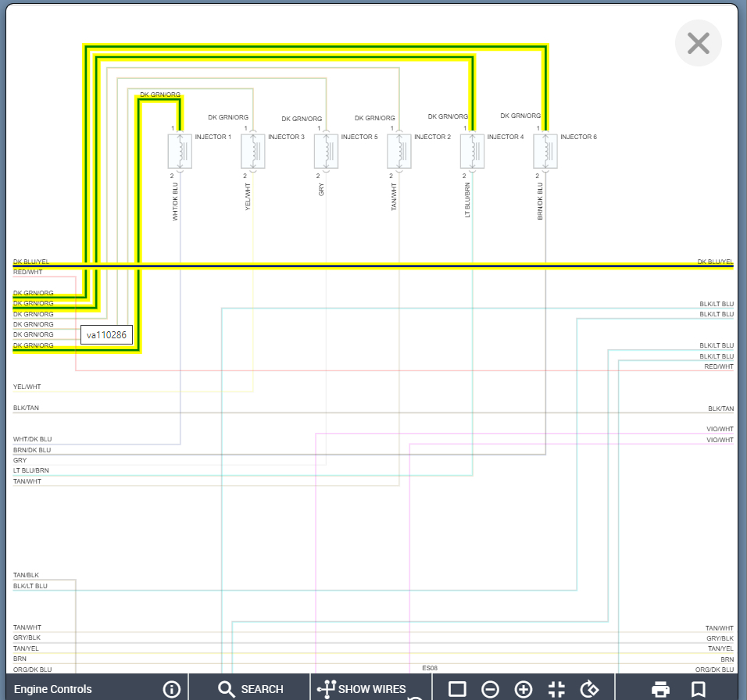Click the INJECTOR 1 label
Image resolution: width=747 pixels, height=700 pixels.
pos(213,137)
